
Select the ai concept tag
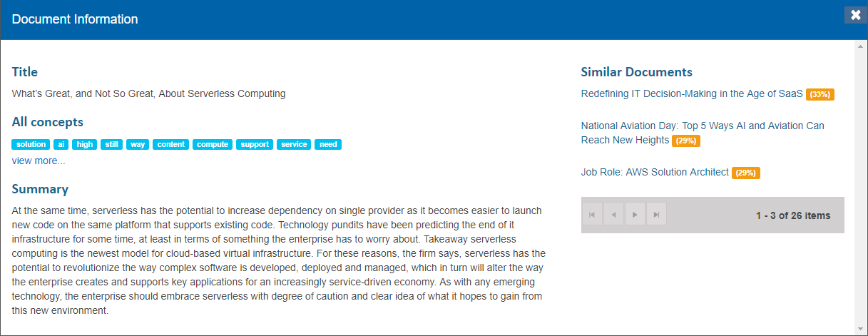(x=61, y=144)
